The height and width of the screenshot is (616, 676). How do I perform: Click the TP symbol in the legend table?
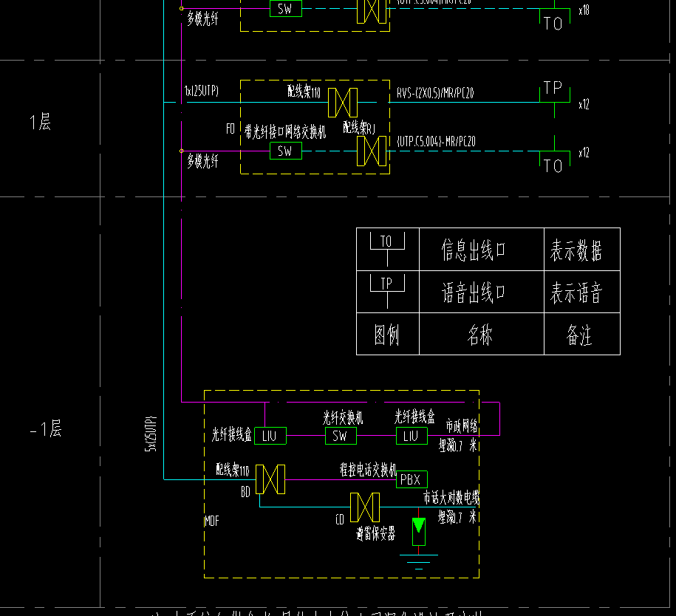[x=387, y=292]
